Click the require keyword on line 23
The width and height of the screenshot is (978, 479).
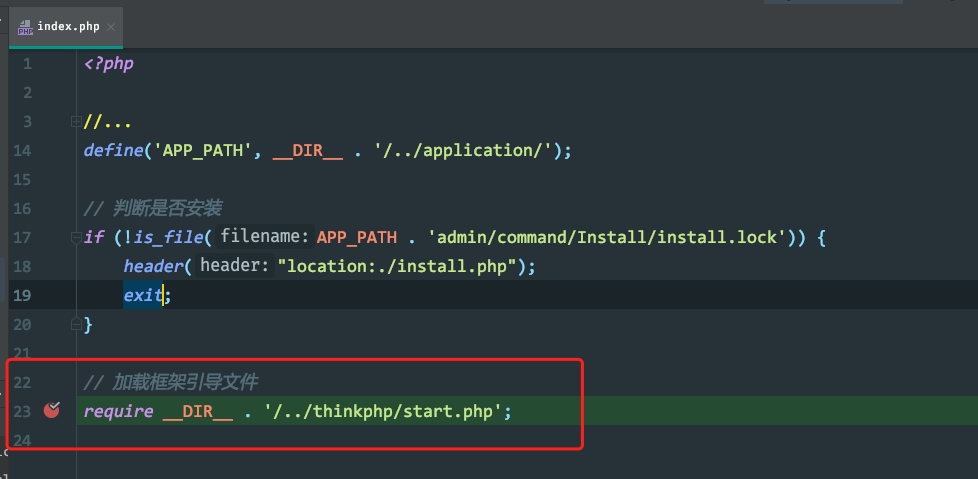coord(119,412)
